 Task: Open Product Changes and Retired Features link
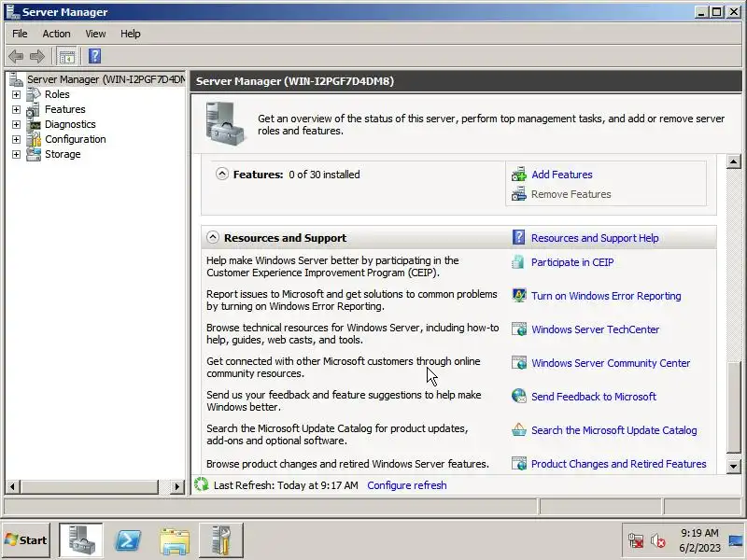click(618, 463)
